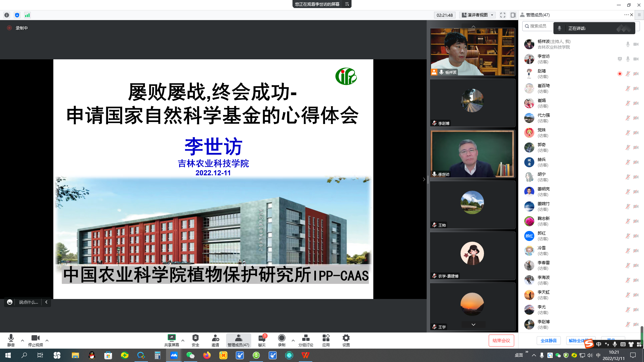This screenshot has width=644, height=362.
Task: Expand audio options arrow beside 静音
Action: (x=22, y=341)
